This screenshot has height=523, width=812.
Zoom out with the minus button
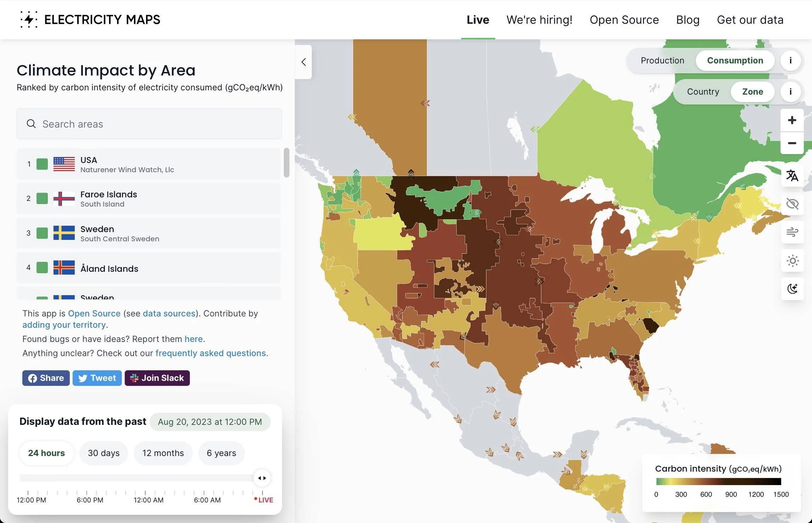[792, 143]
